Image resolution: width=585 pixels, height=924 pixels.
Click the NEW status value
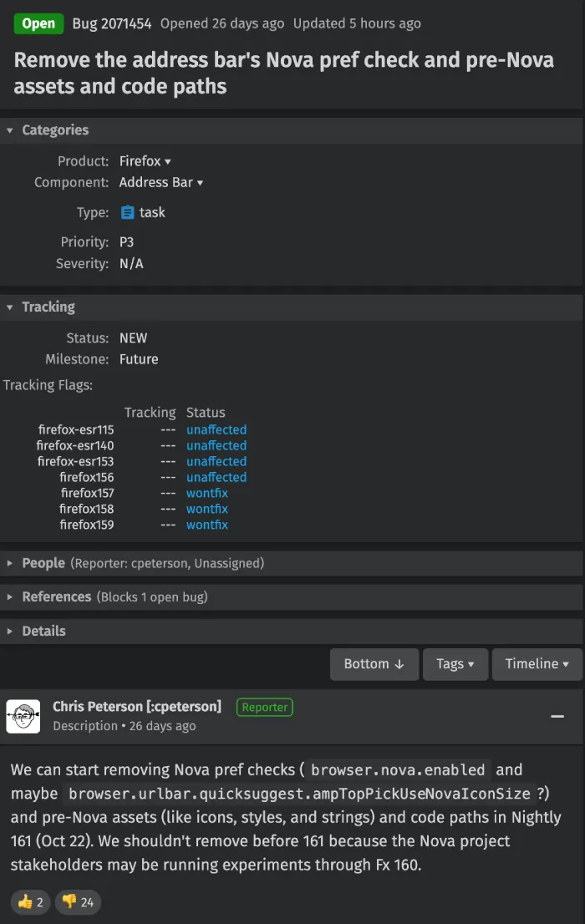[133, 338]
